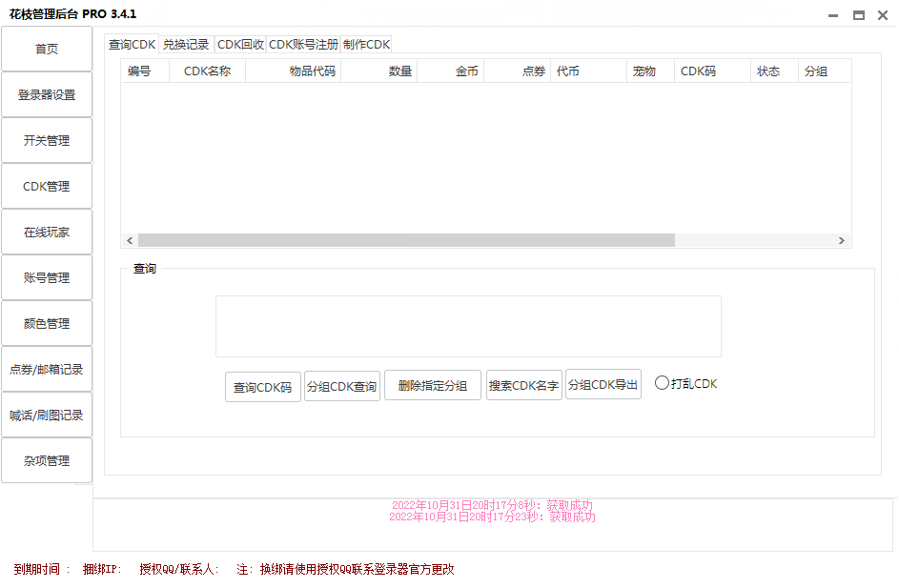Switch to the 制作CDK tab
Screen dimensions: 899x588
pyautogui.click(x=366, y=44)
